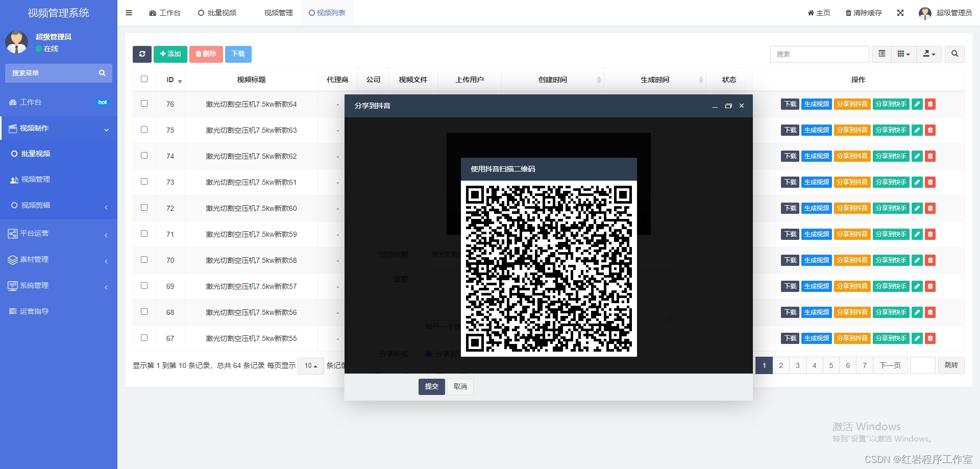The height and width of the screenshot is (469, 980).
Task: Click the search magnifier icon in toolbar
Action: [x=954, y=54]
